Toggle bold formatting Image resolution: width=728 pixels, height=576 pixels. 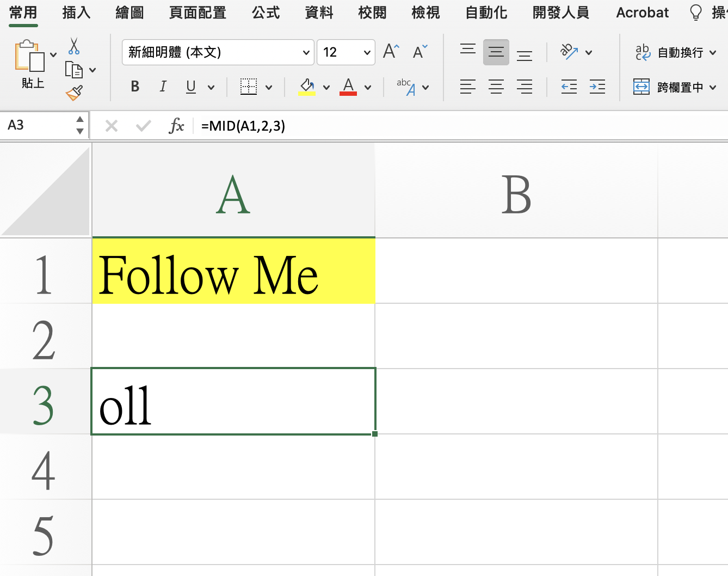click(135, 87)
